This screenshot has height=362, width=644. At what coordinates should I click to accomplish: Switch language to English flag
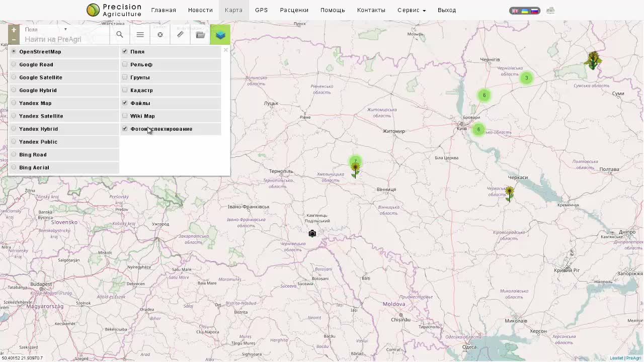coord(515,11)
